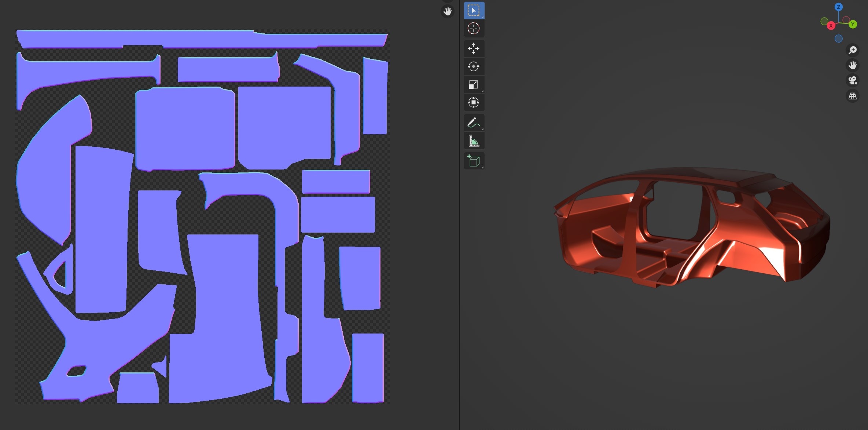868x430 pixels.
Task: Click the purple normal map image
Action: coord(202,216)
